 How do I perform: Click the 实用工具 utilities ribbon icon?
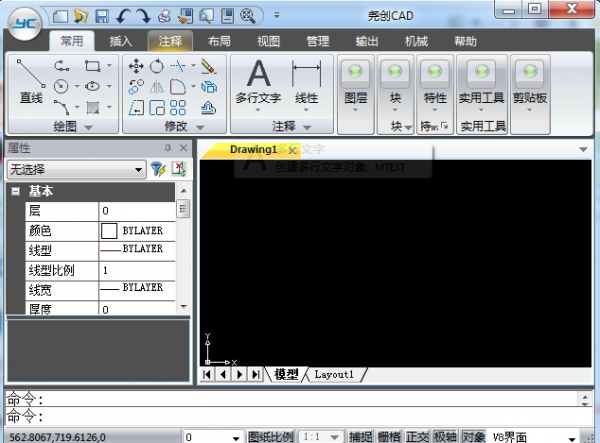pyautogui.click(x=482, y=82)
